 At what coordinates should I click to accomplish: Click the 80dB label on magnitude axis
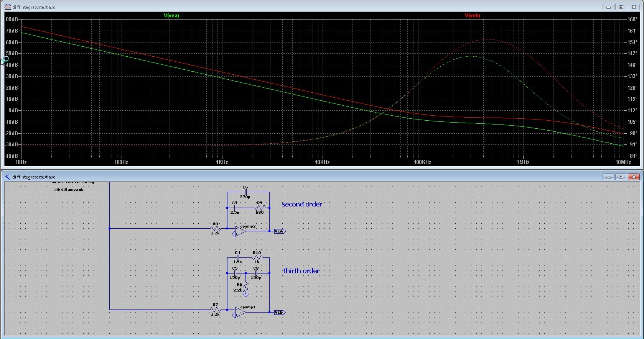click(12, 19)
